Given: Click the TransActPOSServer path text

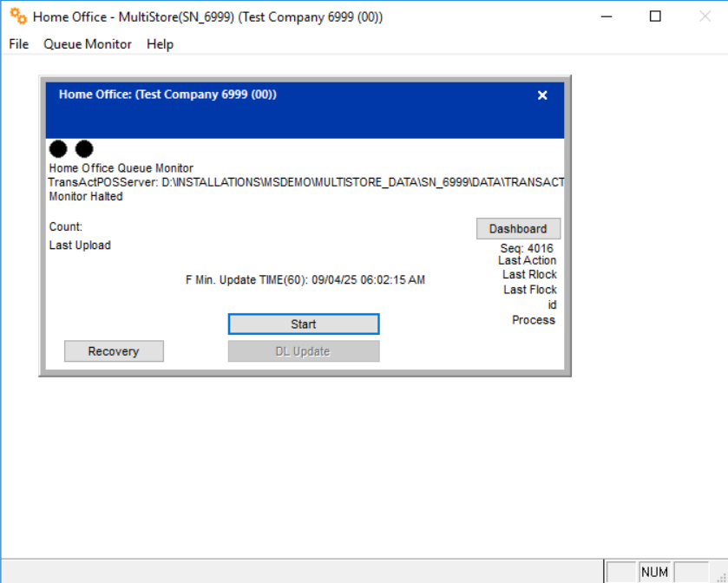Looking at the screenshot, I should (306, 182).
